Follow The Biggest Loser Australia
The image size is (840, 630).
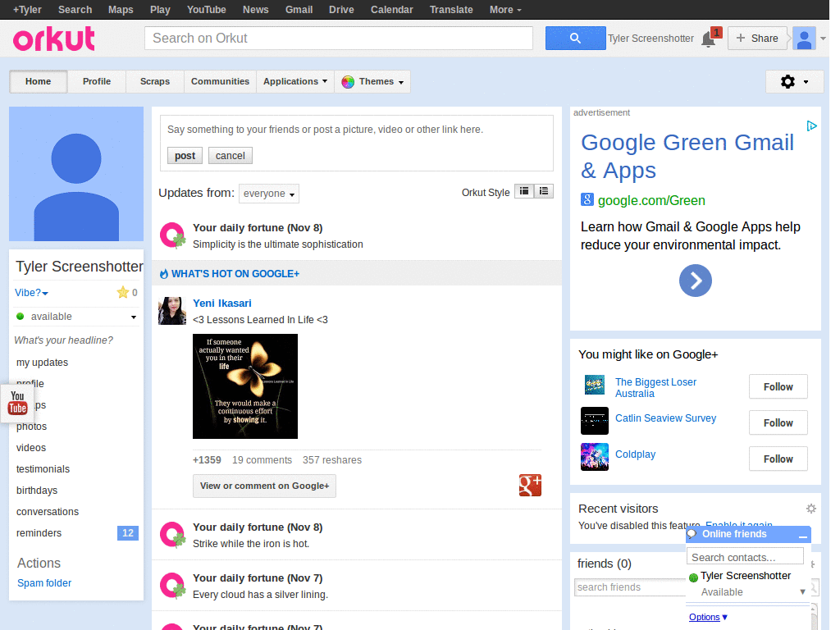[778, 387]
